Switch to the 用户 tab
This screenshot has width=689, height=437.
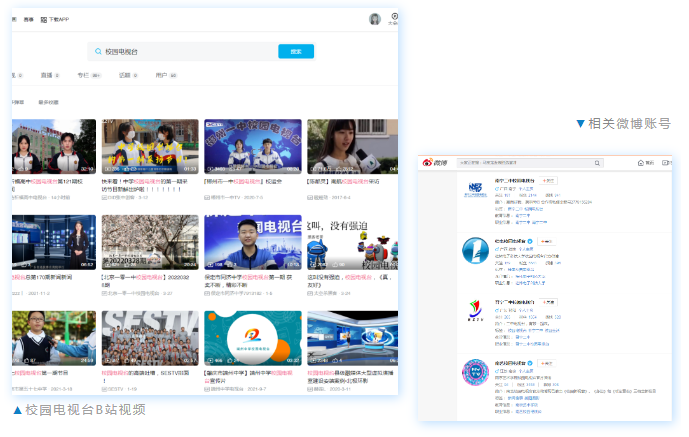pyautogui.click(x=162, y=75)
